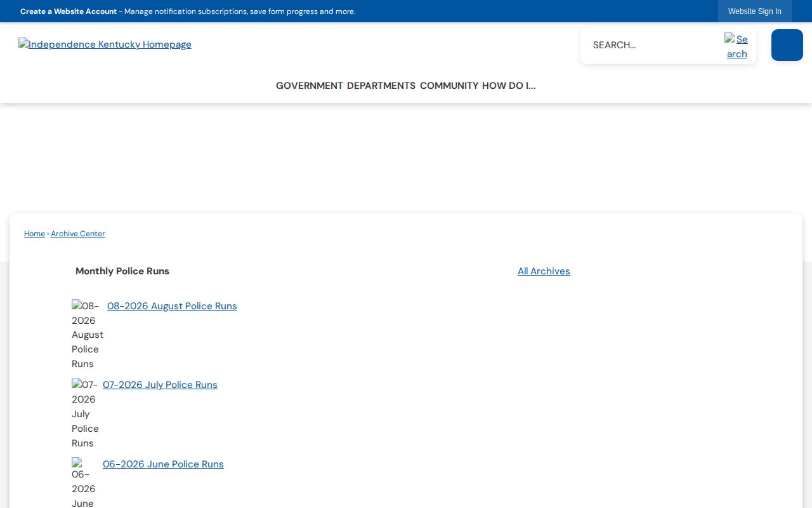Image resolution: width=812 pixels, height=508 pixels.
Task: Open the Government menu
Action: (310, 86)
